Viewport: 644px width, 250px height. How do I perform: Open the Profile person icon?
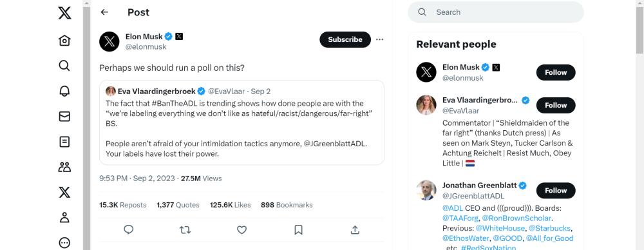(64, 218)
